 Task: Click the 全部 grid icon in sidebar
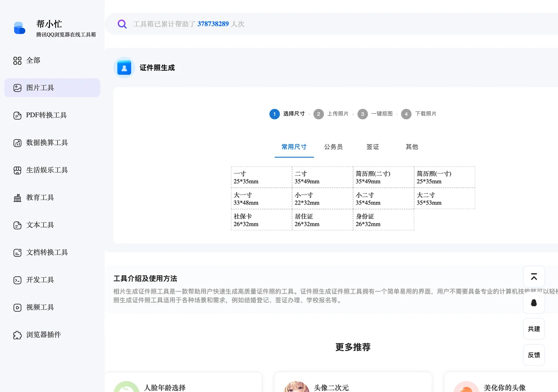coord(17,61)
